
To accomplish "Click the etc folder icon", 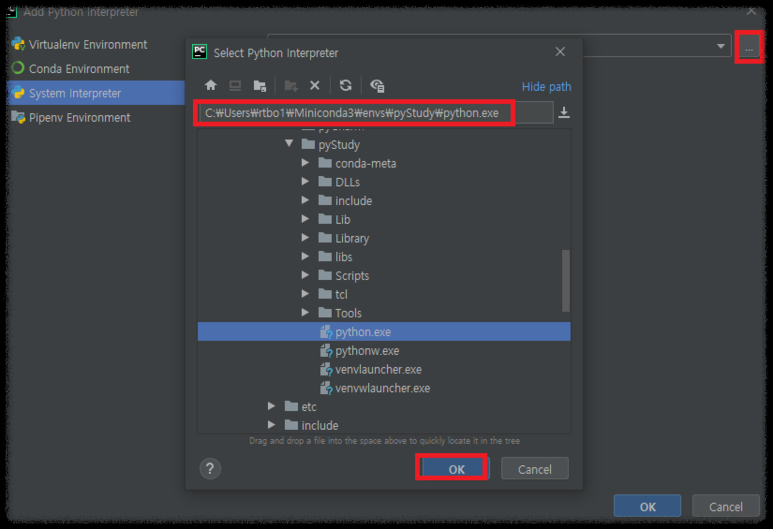I will coord(291,406).
